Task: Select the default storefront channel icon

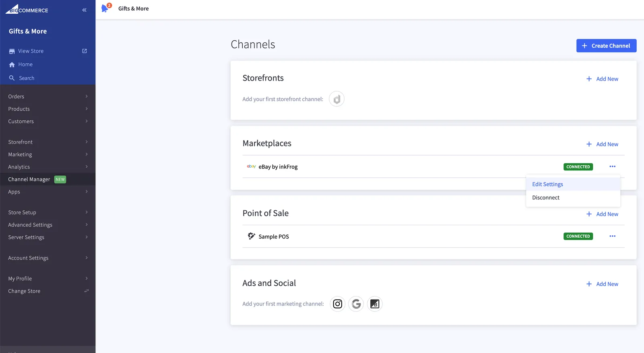Action: pos(336,99)
